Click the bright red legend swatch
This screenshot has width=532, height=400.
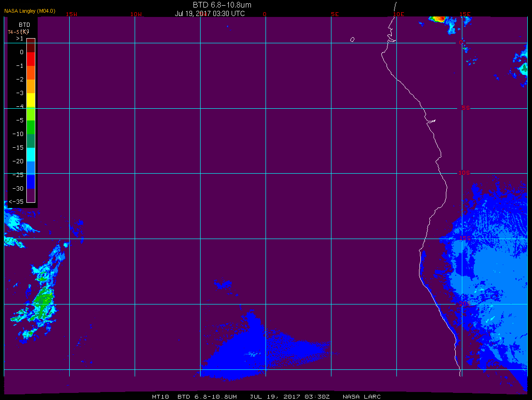[x=31, y=59]
